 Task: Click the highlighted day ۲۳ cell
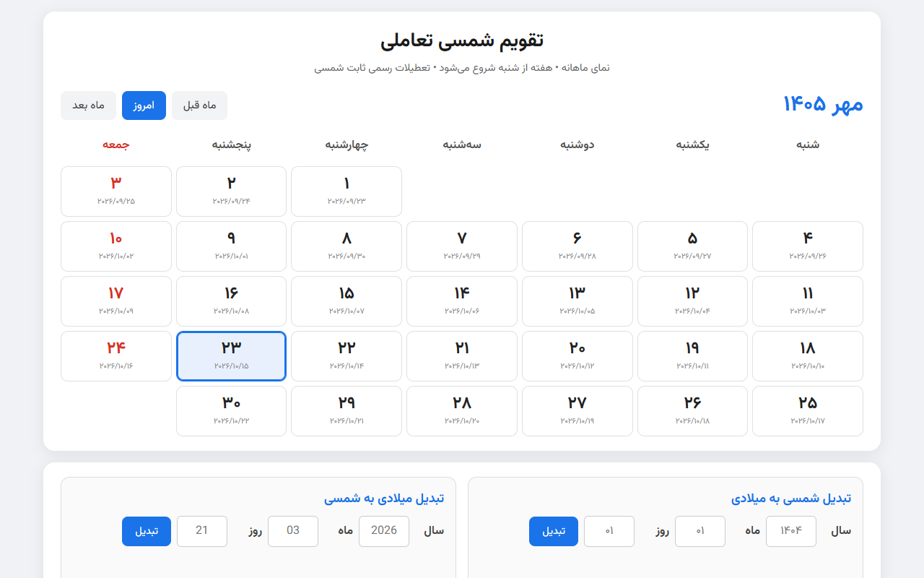tap(231, 356)
